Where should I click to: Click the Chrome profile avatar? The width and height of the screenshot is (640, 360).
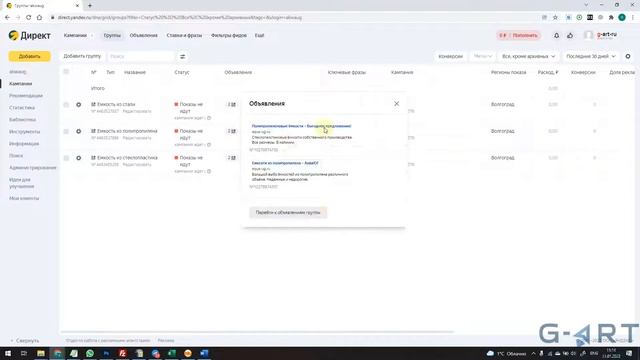click(622, 18)
